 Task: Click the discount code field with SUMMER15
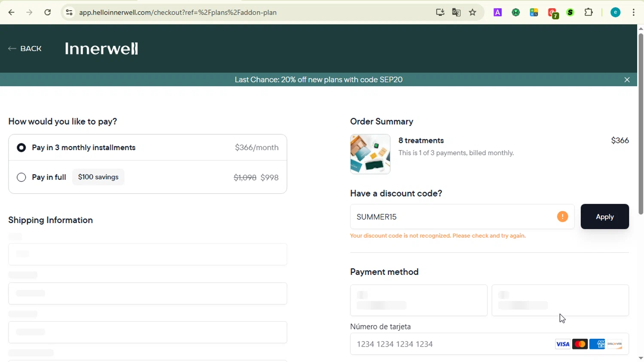(x=462, y=217)
